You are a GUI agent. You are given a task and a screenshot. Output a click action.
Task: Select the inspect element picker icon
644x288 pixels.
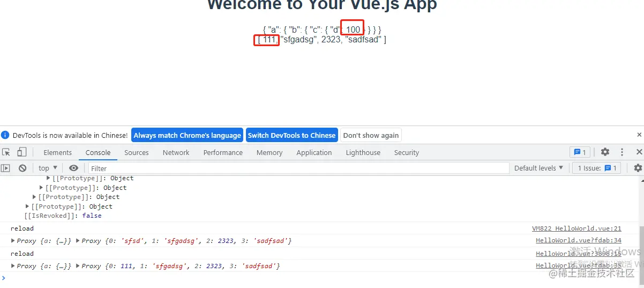pos(6,152)
